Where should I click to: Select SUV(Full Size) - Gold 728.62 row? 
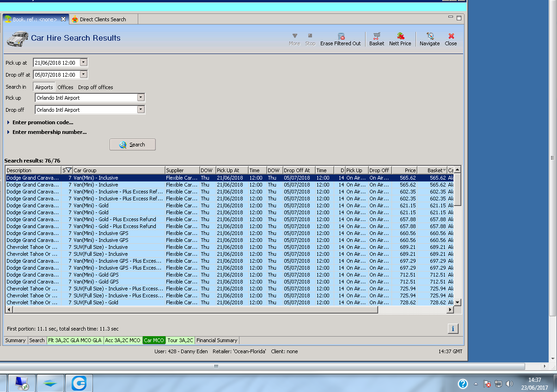[x=230, y=302]
